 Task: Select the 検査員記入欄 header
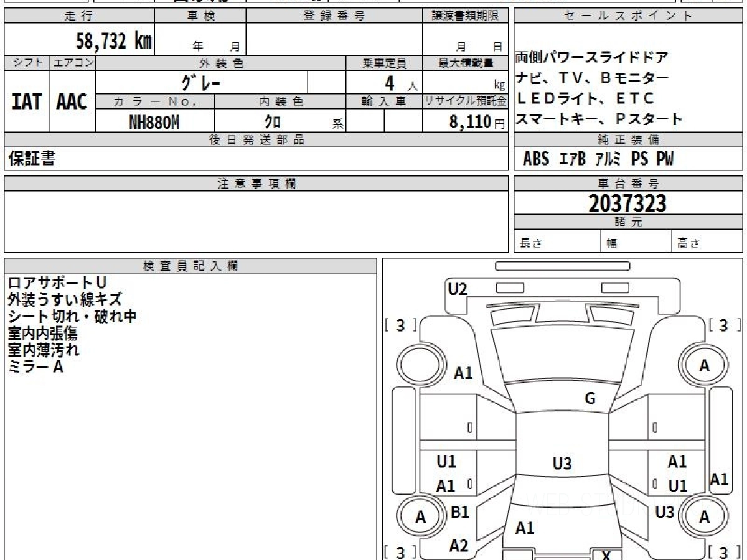(x=190, y=266)
